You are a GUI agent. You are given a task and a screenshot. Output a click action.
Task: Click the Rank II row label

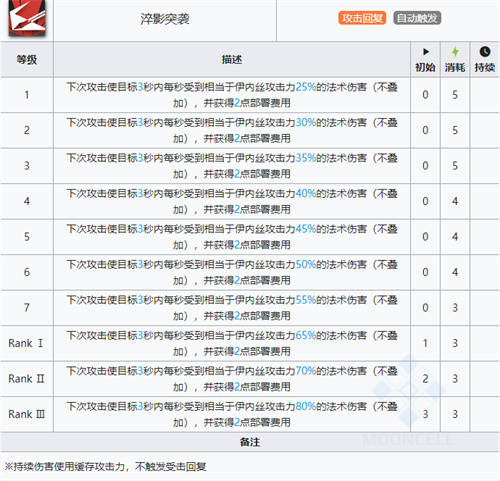[26, 379]
